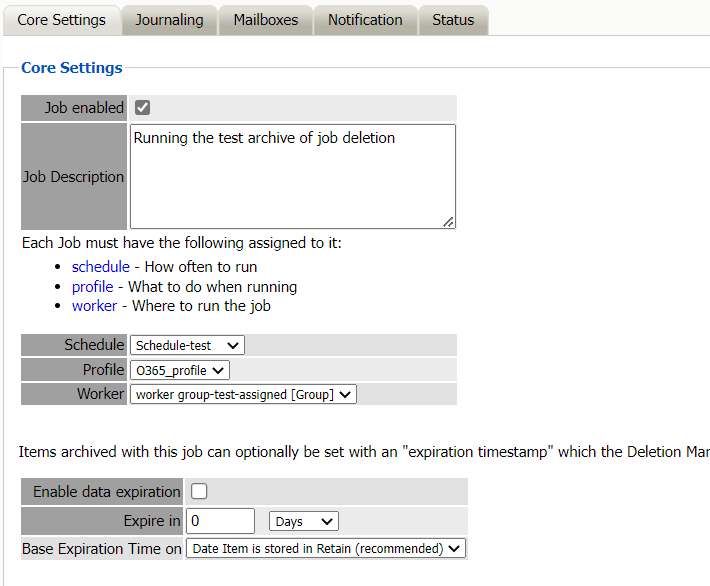
Task: Open the O365_profile Profile dropdown
Action: pos(179,370)
